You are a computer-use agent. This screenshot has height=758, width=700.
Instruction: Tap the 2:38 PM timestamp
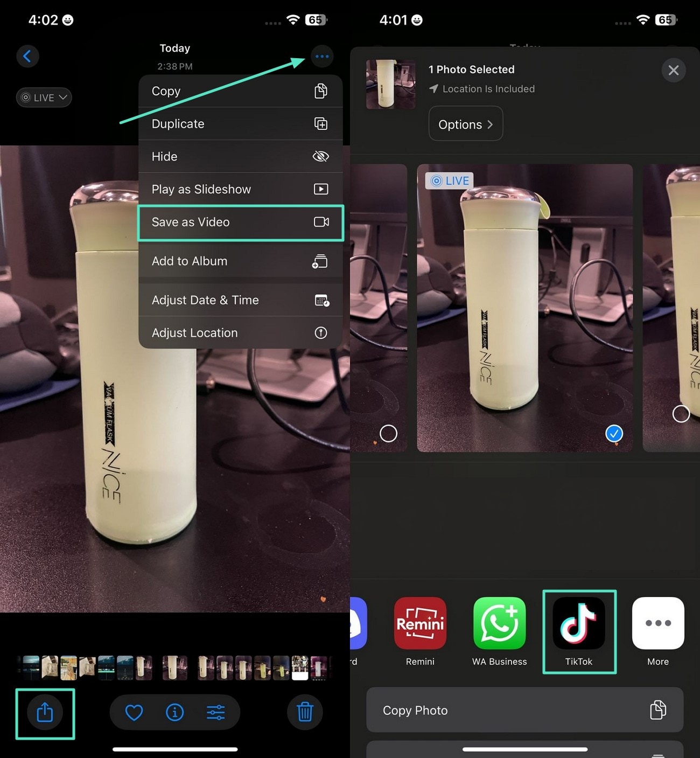(x=175, y=66)
